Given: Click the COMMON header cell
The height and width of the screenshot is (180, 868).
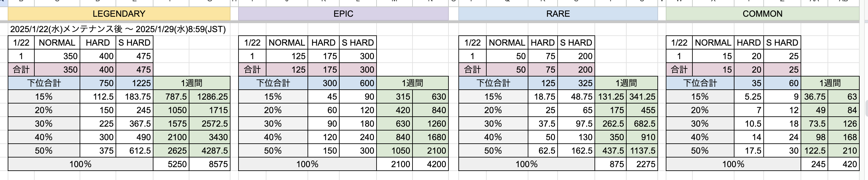Looking at the screenshot, I should pyautogui.click(x=762, y=14).
